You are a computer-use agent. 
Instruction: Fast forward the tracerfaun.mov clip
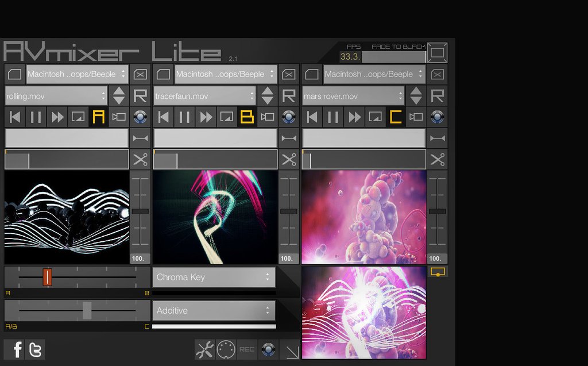click(x=206, y=117)
